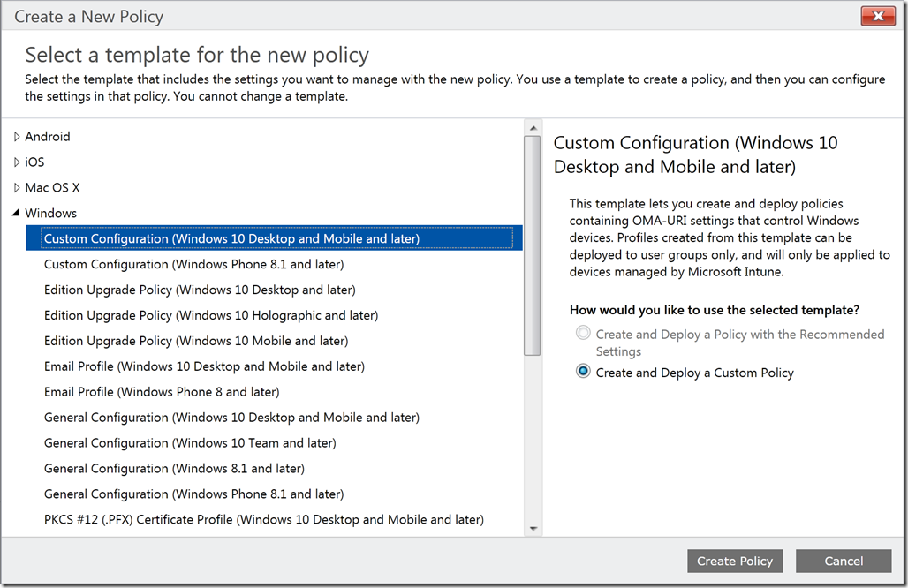The image size is (908, 588).
Task: Choose Edition Upgrade Policy (Windows 10 Mobile)
Action: pyautogui.click(x=196, y=341)
